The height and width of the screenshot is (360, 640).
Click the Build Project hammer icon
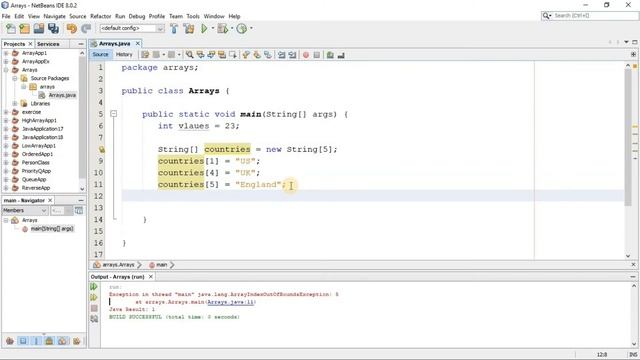[174, 29]
